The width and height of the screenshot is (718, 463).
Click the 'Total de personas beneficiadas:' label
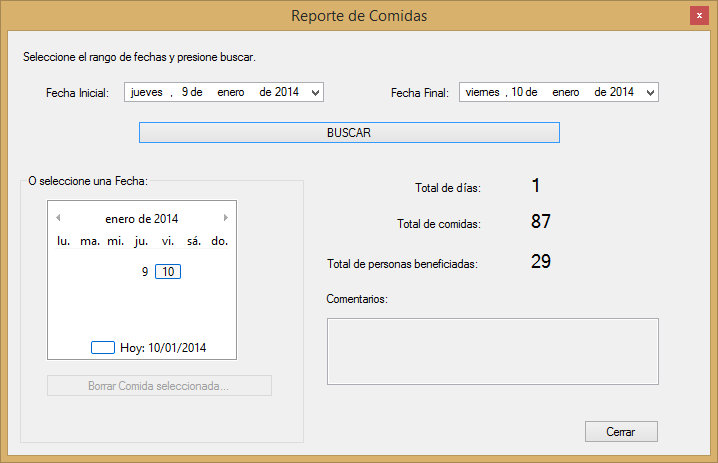coord(402,264)
